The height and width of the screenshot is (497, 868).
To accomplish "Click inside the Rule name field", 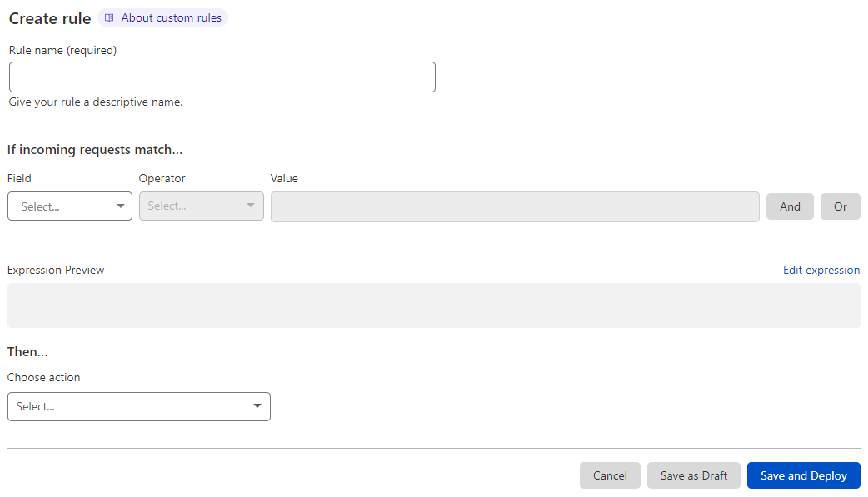I will click(222, 77).
